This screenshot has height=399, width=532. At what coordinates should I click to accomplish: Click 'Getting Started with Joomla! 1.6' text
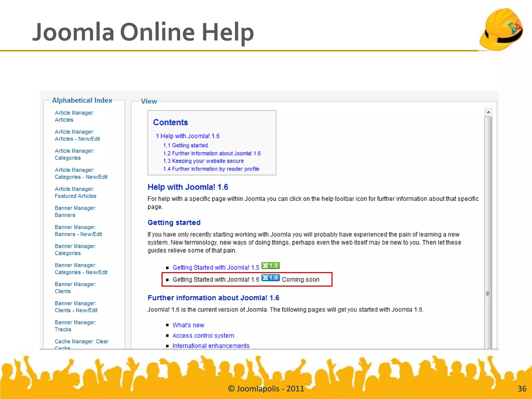(x=216, y=280)
